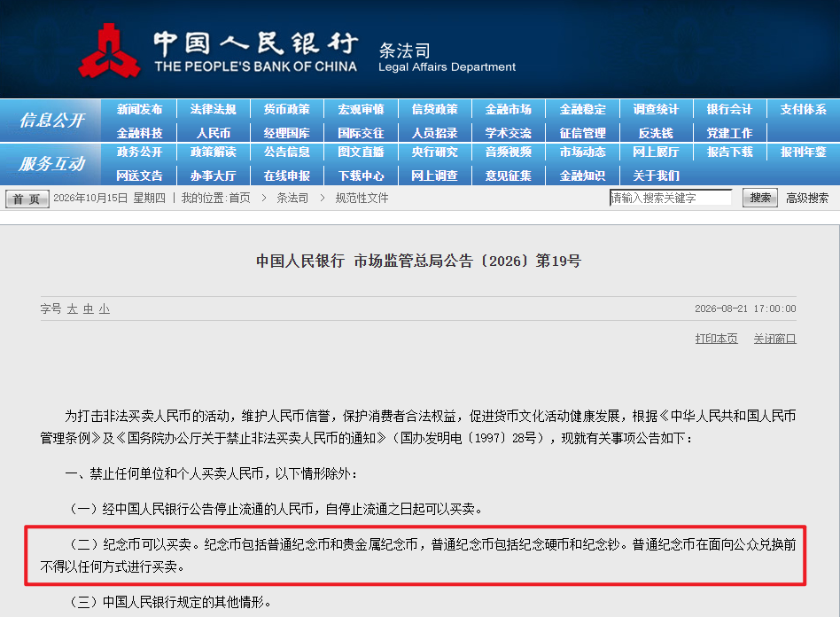Navigate to 办事大厅
This screenshot has height=617, width=840.
tap(214, 176)
